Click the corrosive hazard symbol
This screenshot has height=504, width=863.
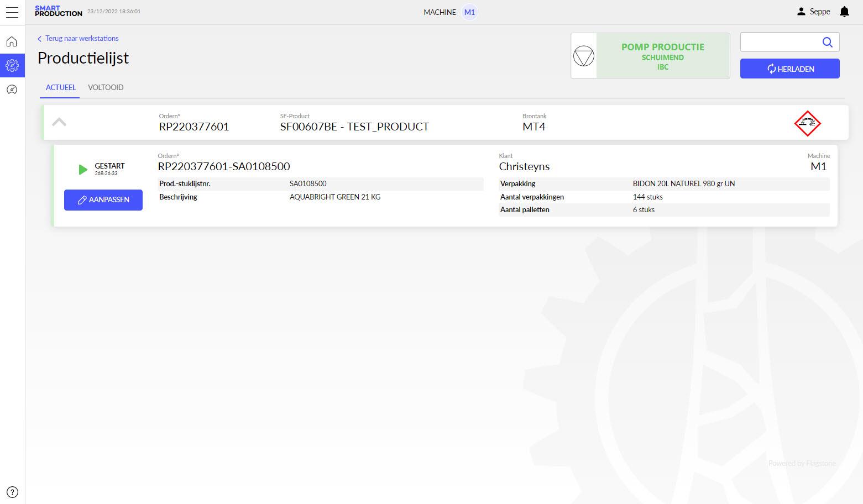pyautogui.click(x=807, y=123)
